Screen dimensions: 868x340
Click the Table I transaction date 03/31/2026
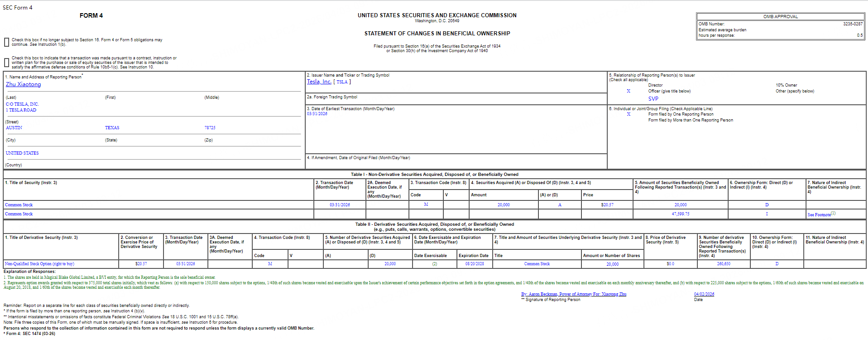point(340,205)
